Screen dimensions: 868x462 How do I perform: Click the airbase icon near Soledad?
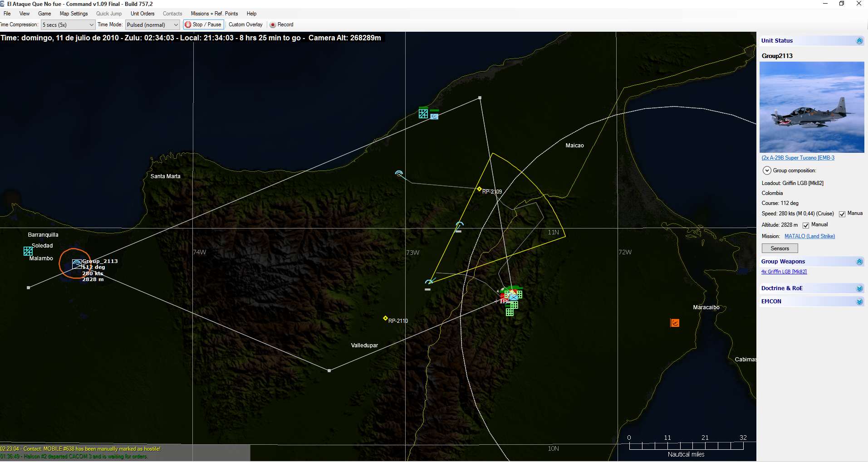(x=28, y=251)
